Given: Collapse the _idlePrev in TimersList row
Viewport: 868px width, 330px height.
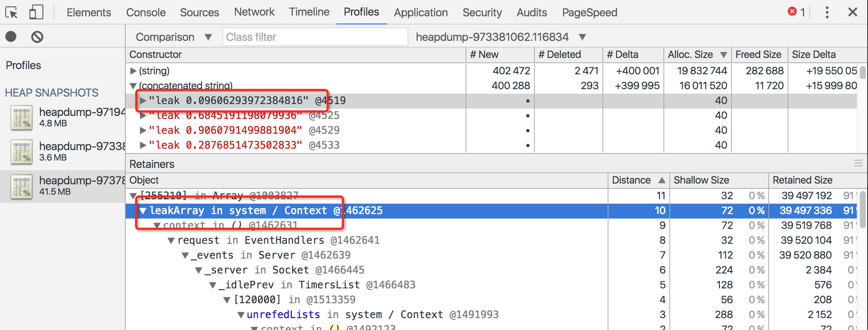Looking at the screenshot, I should pos(213,285).
